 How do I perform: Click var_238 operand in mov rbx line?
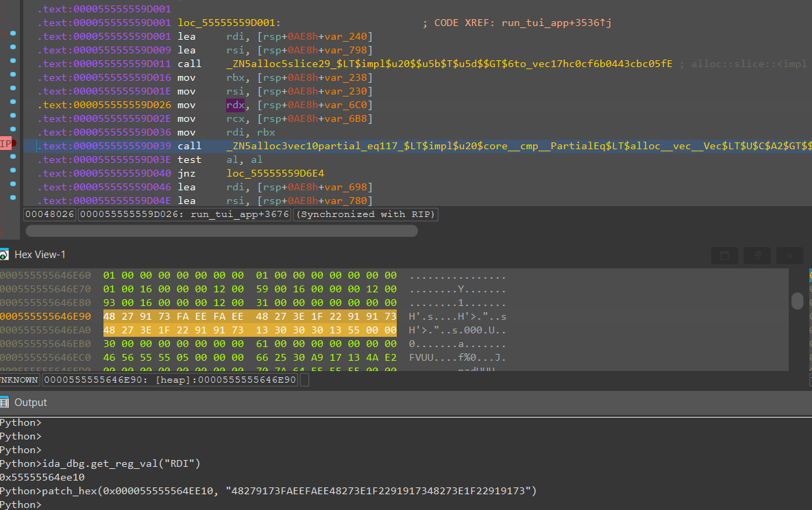(x=346, y=77)
